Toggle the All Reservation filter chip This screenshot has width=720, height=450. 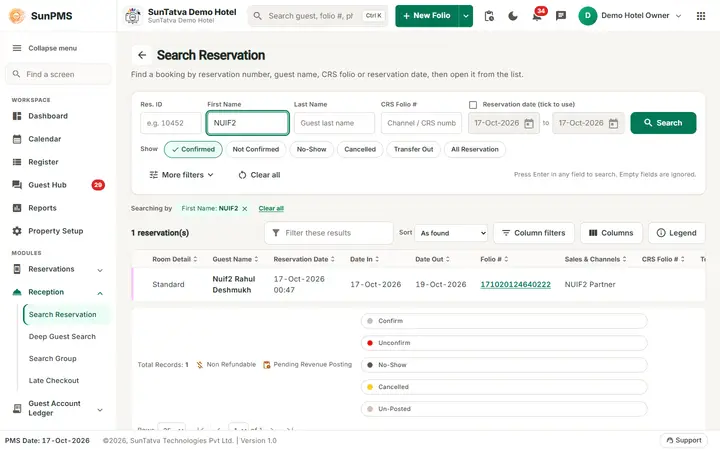474,149
